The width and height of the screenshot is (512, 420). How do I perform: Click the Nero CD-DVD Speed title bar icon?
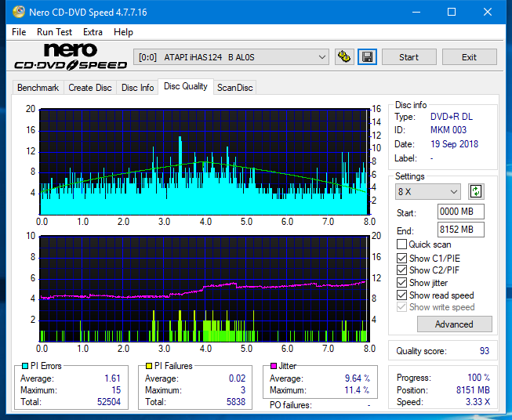pyautogui.click(x=19, y=12)
